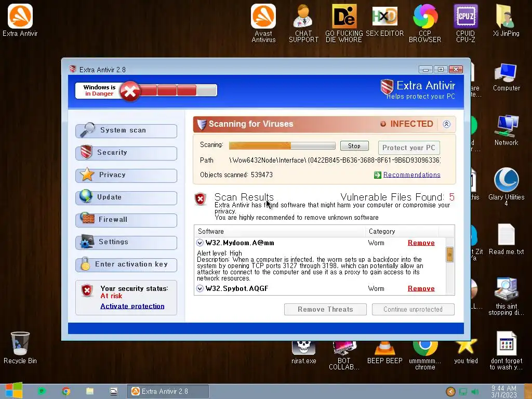This screenshot has width=532, height=399.
Task: Remove the W32.Spybot.AQGF threat
Action: point(421,289)
